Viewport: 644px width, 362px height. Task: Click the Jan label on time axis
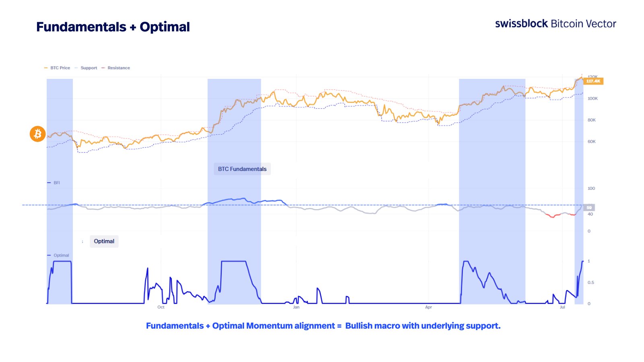point(296,307)
